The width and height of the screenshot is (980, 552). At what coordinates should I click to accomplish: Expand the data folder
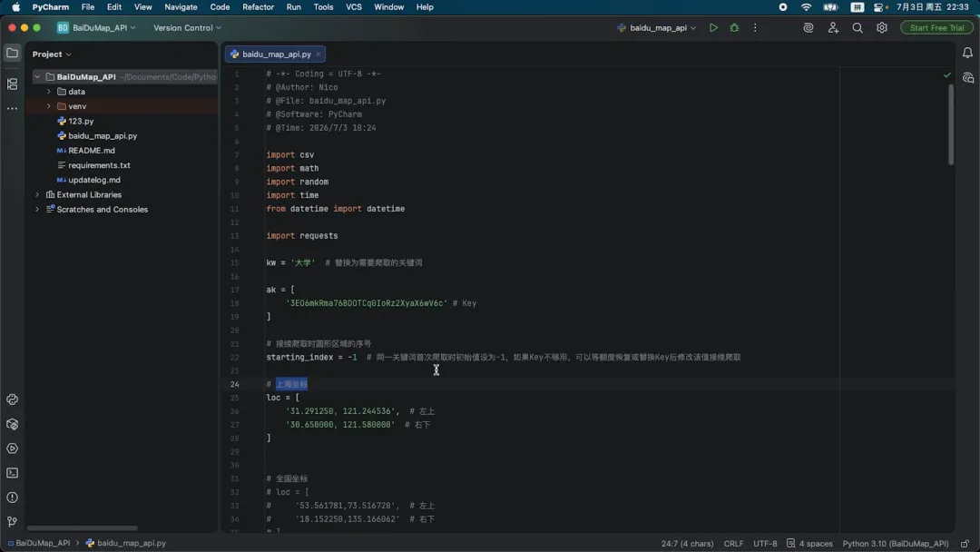pos(49,92)
